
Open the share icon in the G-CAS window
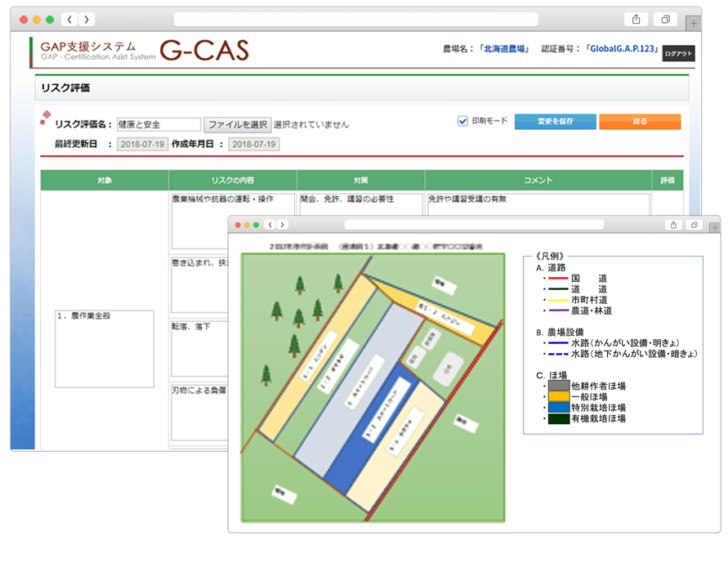point(636,20)
